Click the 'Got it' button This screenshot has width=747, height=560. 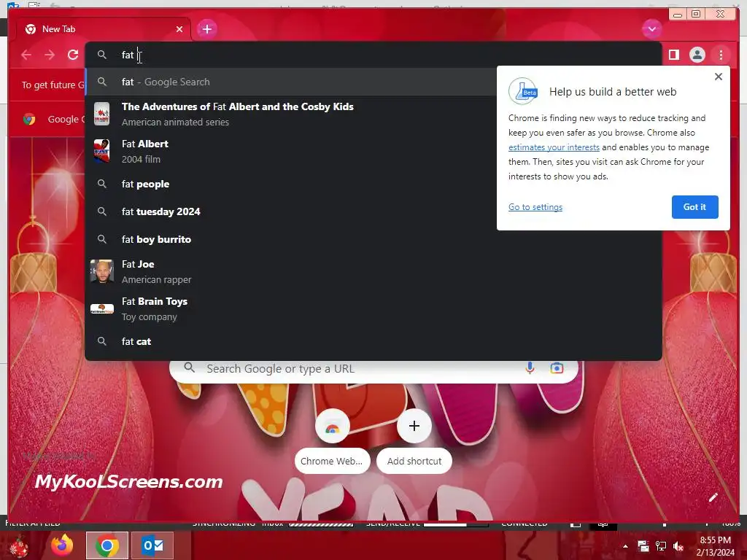(694, 207)
